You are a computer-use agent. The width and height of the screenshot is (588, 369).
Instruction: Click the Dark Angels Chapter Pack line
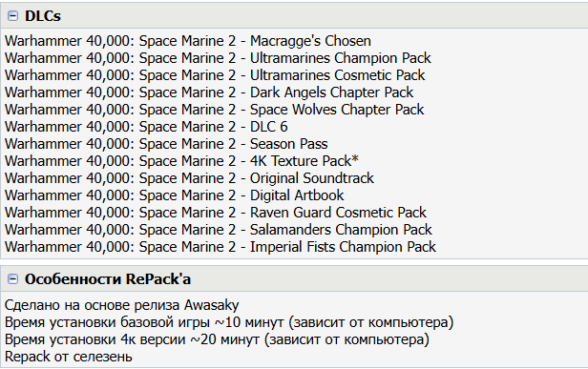(x=209, y=92)
